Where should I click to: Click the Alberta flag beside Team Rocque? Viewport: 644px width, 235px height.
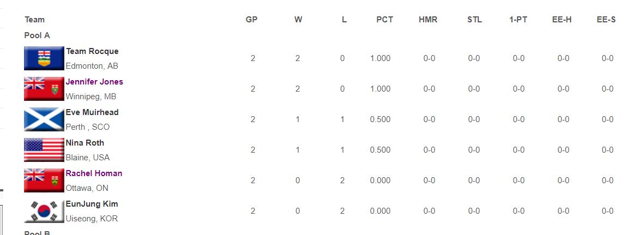click(44, 58)
